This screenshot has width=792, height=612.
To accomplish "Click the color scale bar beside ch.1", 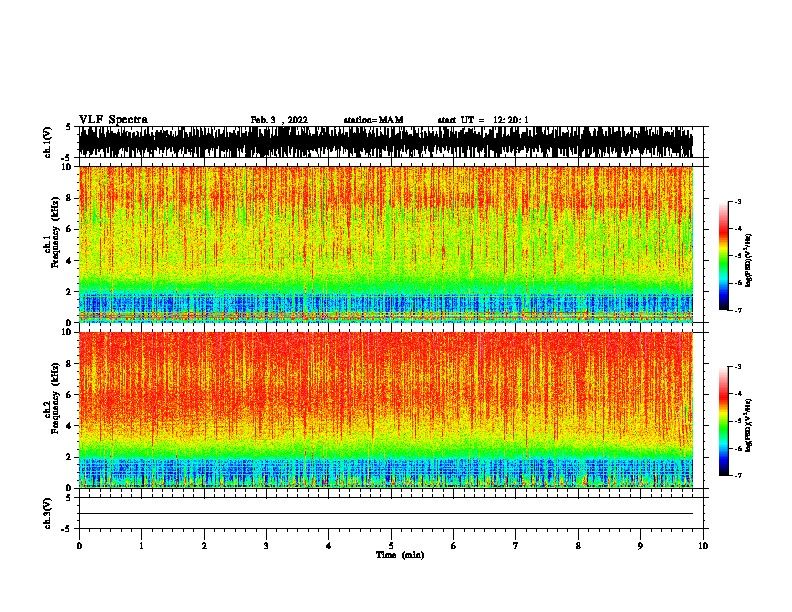I will pyautogui.click(x=724, y=256).
